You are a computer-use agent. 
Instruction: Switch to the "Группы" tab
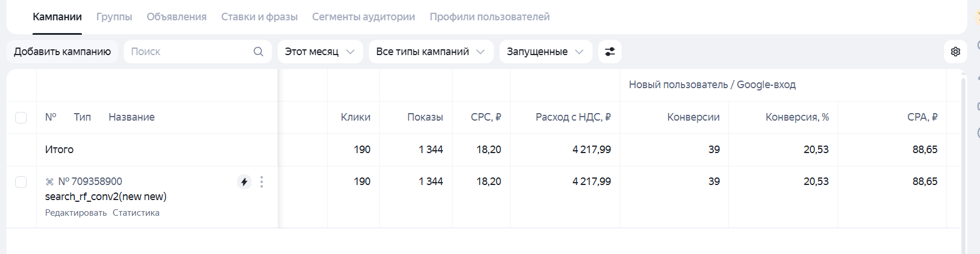(x=114, y=17)
